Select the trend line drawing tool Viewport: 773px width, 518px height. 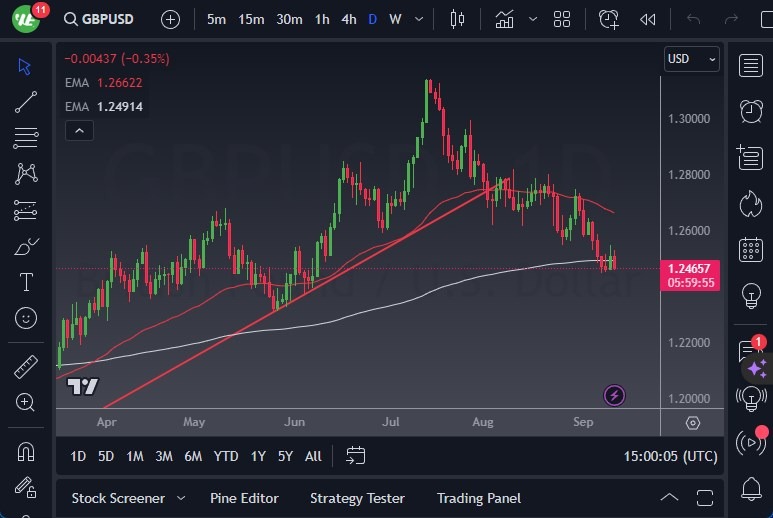point(26,101)
